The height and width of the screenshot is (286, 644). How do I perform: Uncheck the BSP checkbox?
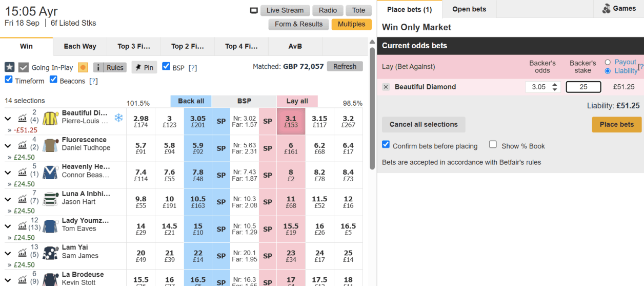(x=166, y=66)
